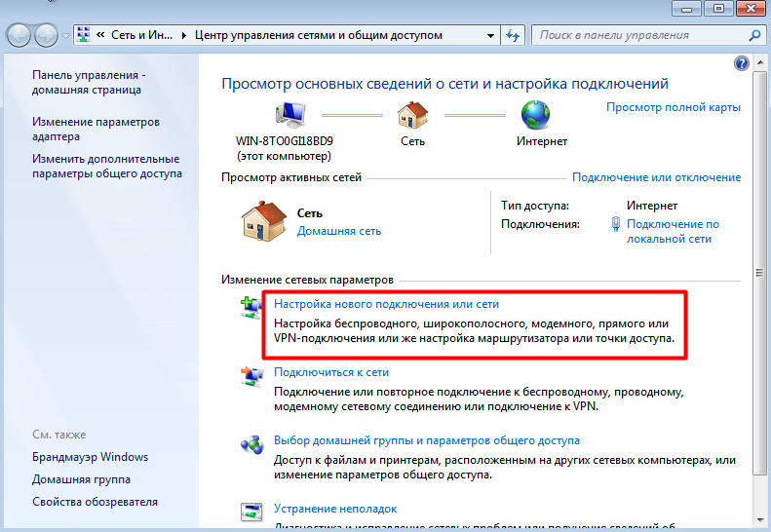Open Изменение параметров адаптера in the sidebar
The image size is (771, 532).
coord(96,130)
